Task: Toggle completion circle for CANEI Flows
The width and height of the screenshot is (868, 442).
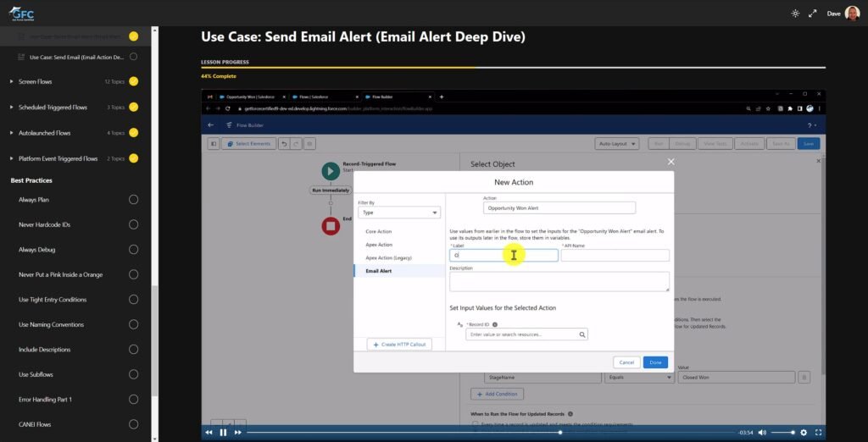Action: [x=133, y=424]
